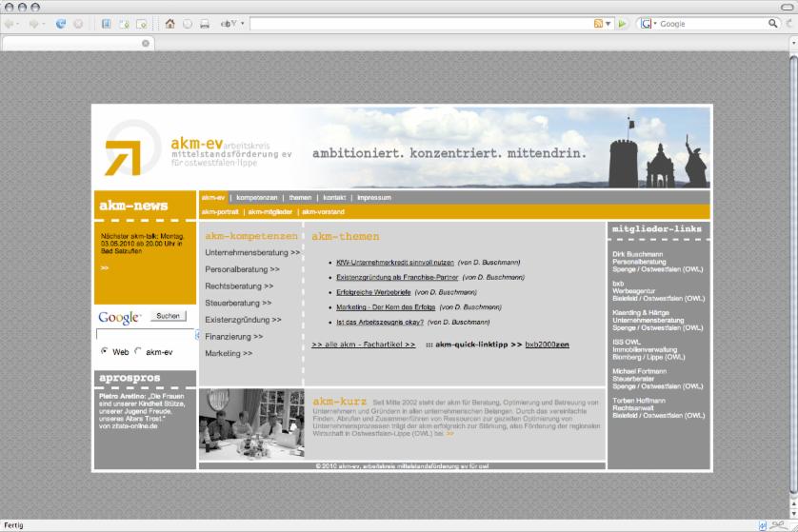Screen dimensions: 798x532
Task: Click the print icon in toolbar
Action: tap(205, 24)
